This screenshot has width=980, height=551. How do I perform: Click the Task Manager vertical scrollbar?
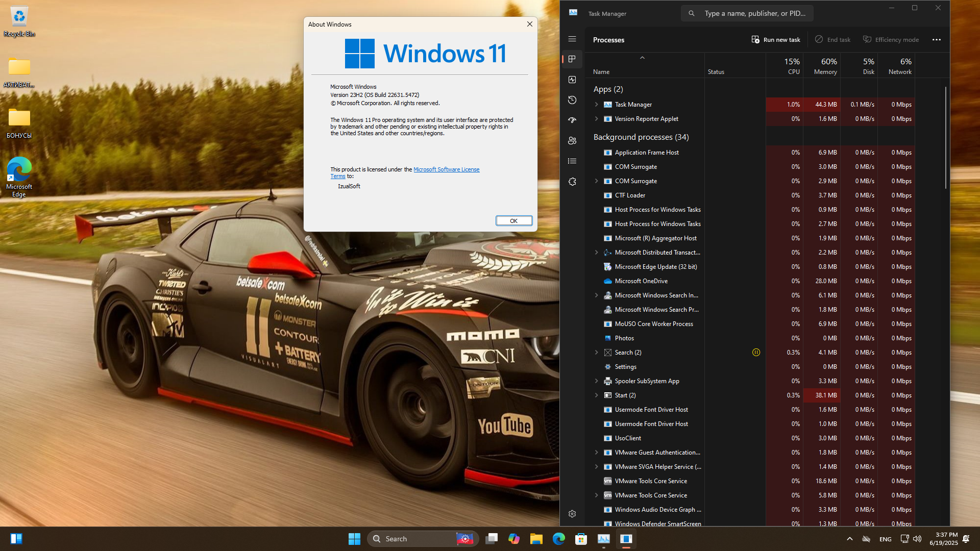946,138
